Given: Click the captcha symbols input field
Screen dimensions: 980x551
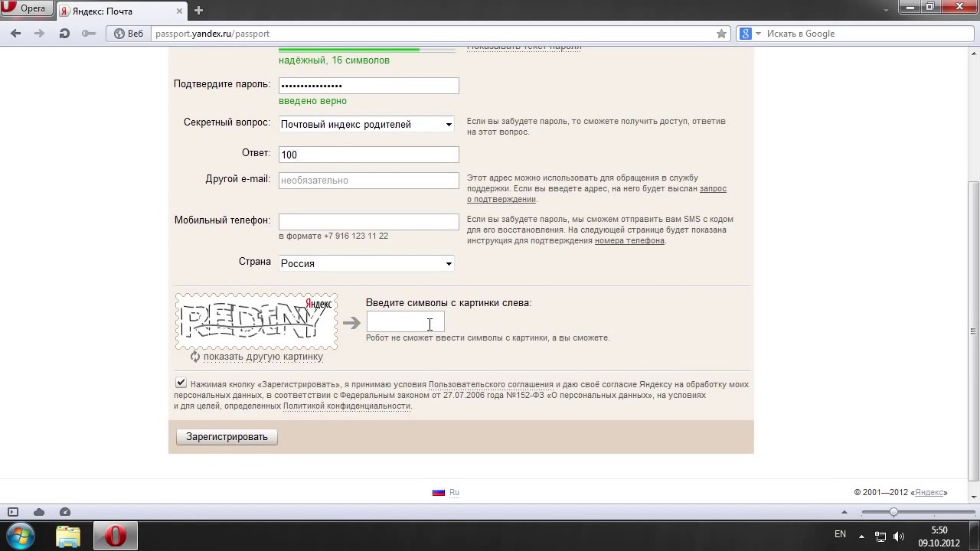Looking at the screenshot, I should click(x=405, y=322).
